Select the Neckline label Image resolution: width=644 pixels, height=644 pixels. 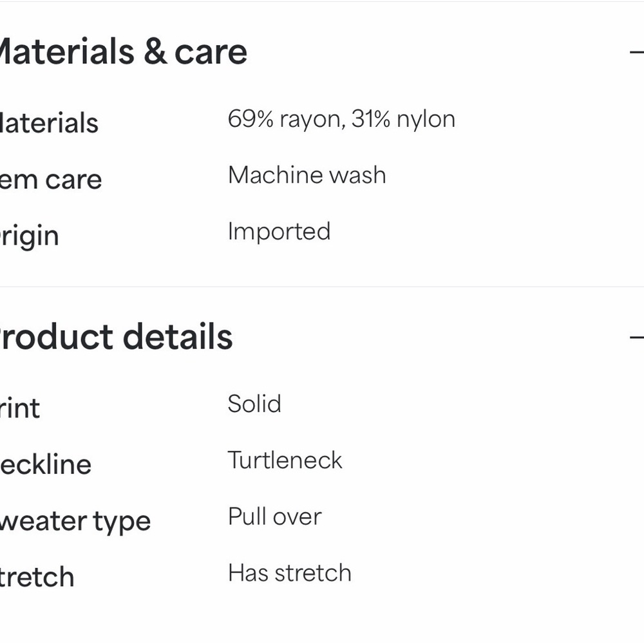point(45,464)
